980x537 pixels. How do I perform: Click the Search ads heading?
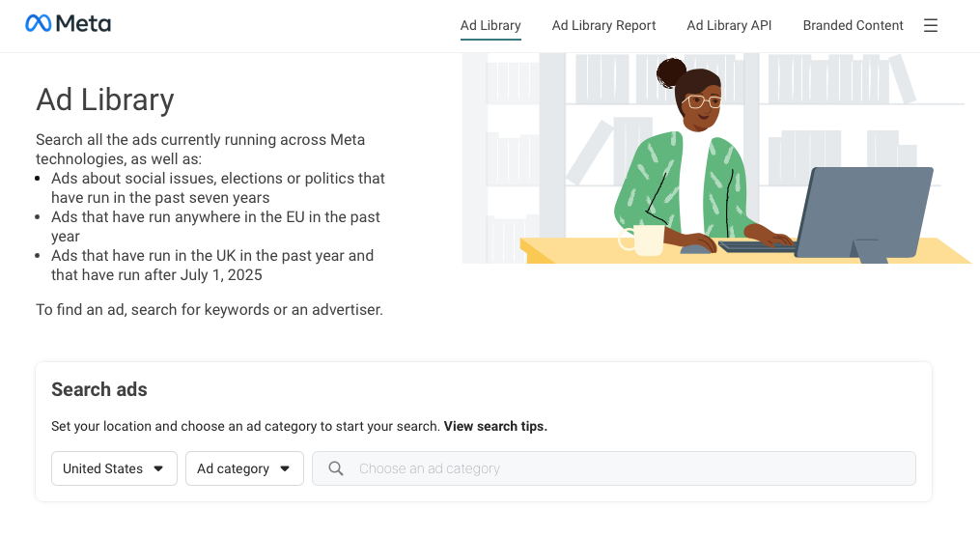(99, 389)
